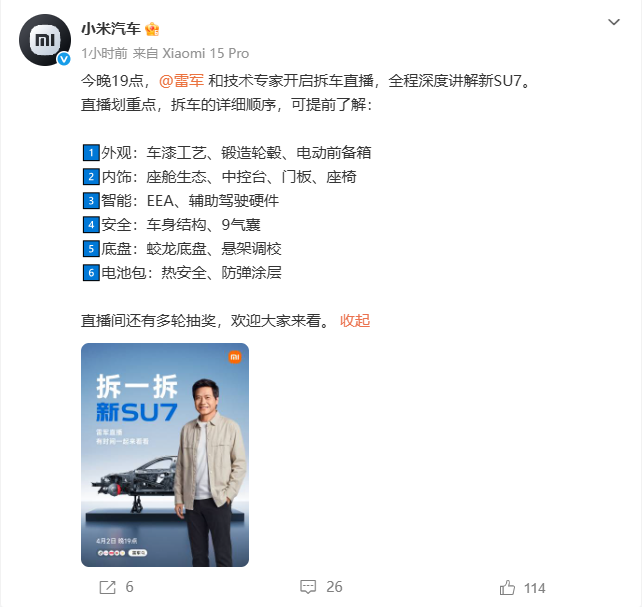Open the crown membership badge beside the username
The height and width of the screenshot is (607, 642).
point(152,29)
